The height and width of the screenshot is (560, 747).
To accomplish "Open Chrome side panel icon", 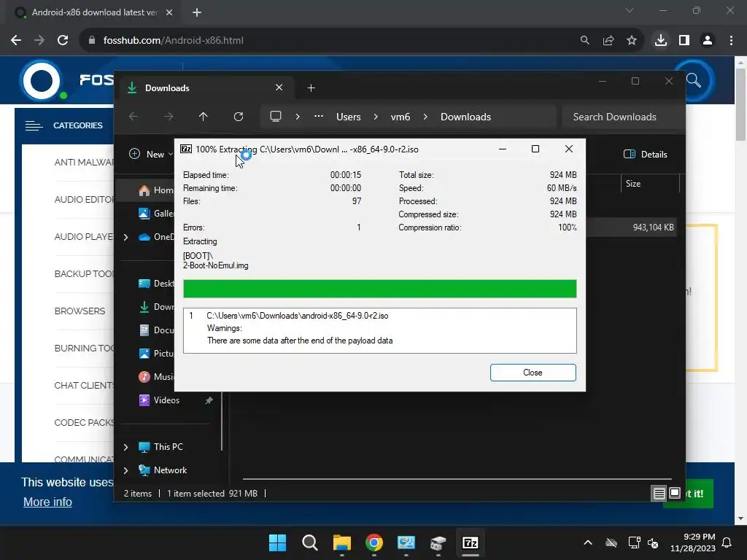I will [x=684, y=41].
